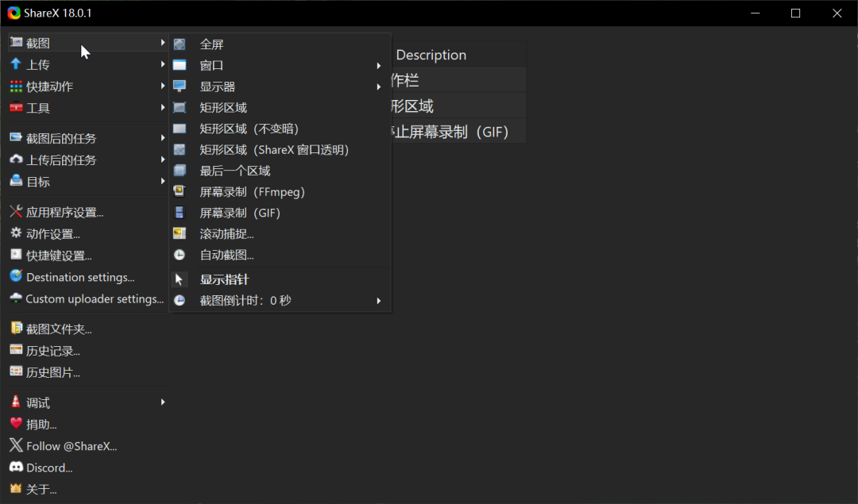Expand the 截图后的任务 submenu arrow

click(163, 138)
